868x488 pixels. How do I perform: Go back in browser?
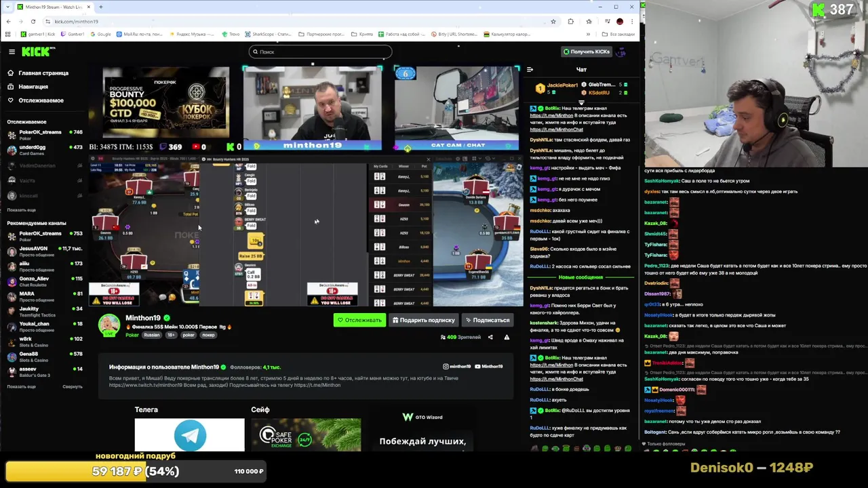[8, 22]
